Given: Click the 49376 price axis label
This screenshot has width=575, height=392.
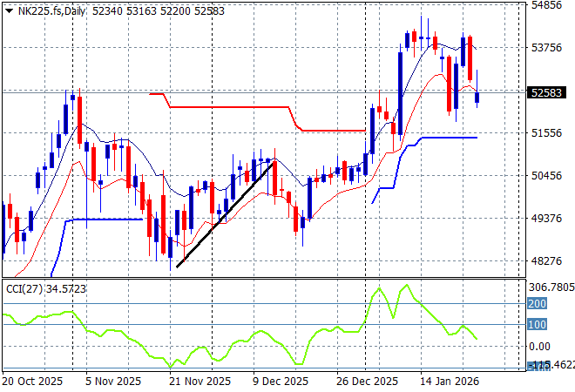Looking at the screenshot, I should click(x=546, y=219).
